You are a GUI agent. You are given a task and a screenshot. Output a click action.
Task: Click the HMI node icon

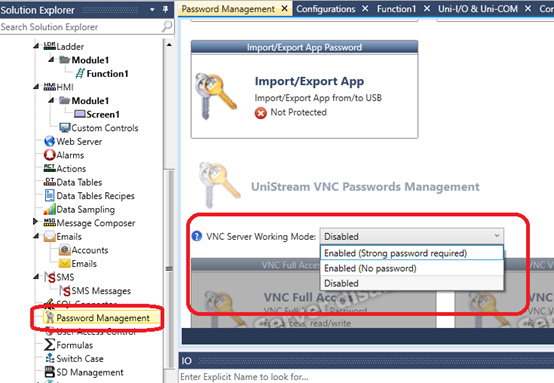click(x=49, y=87)
